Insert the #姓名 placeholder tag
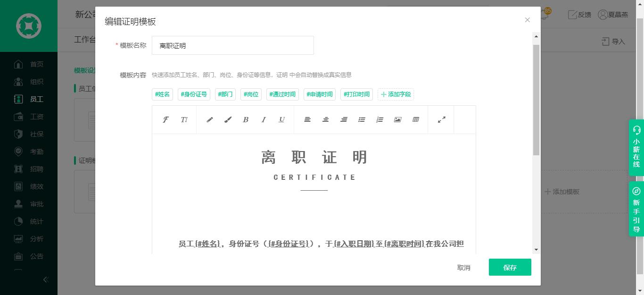Screen dimensions: 644x295 (x=162, y=94)
